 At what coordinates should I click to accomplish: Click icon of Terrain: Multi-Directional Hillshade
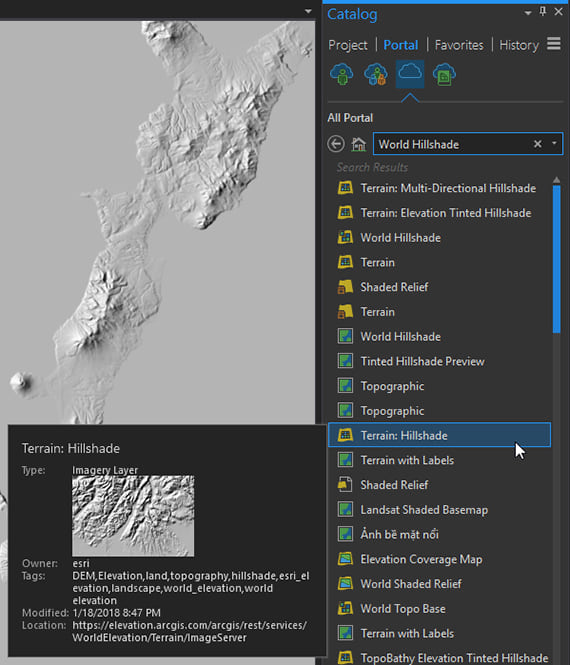click(x=345, y=188)
